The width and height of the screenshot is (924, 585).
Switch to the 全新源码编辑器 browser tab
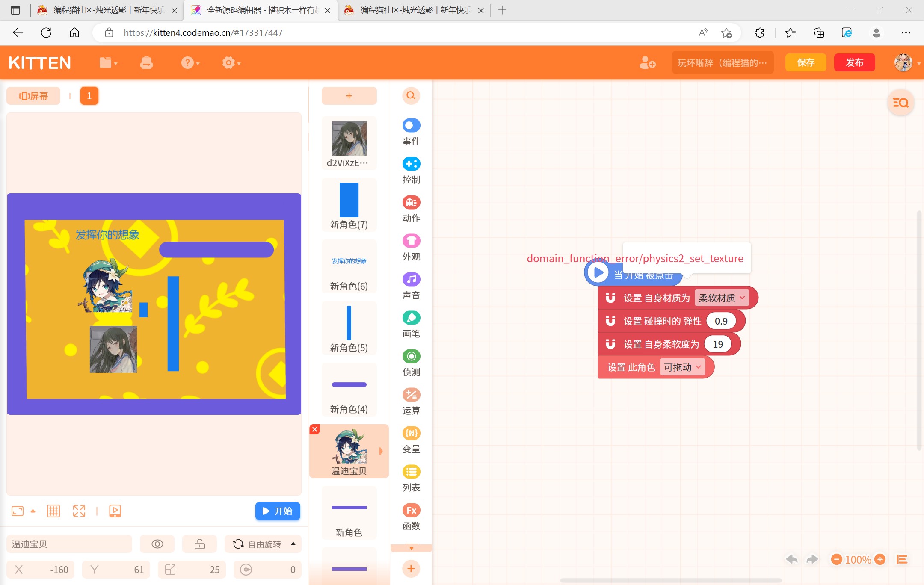coord(261,10)
